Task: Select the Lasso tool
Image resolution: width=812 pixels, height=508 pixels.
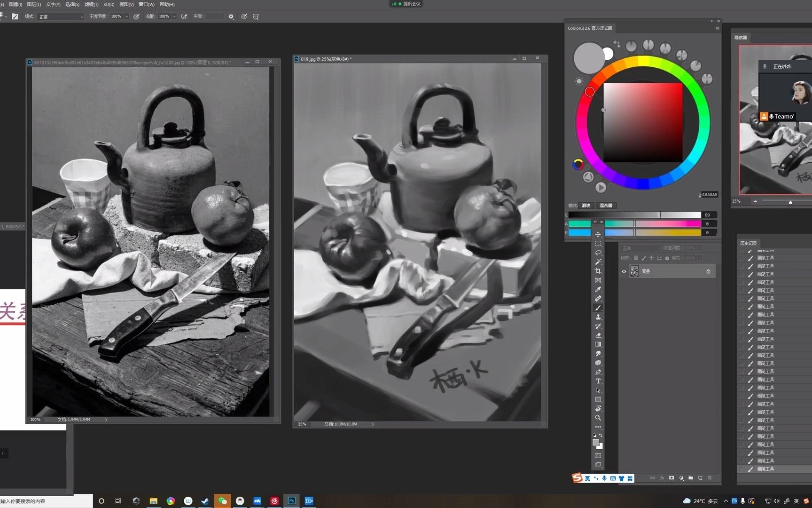Action: pyautogui.click(x=598, y=253)
